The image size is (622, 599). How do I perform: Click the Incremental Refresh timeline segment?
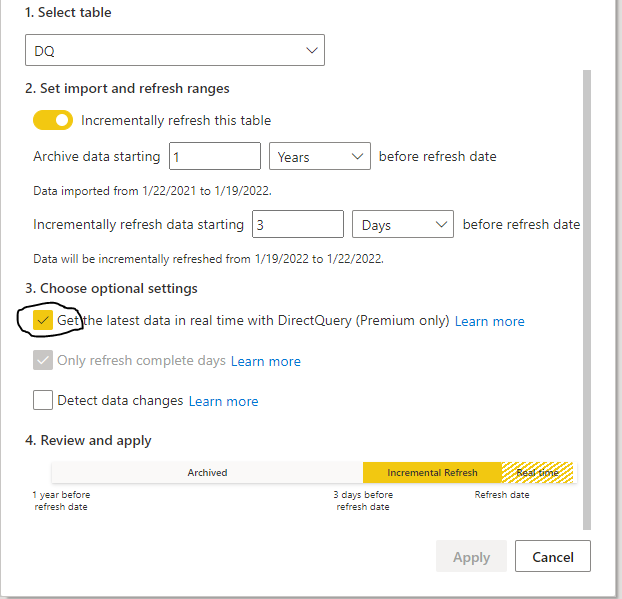coord(431,473)
